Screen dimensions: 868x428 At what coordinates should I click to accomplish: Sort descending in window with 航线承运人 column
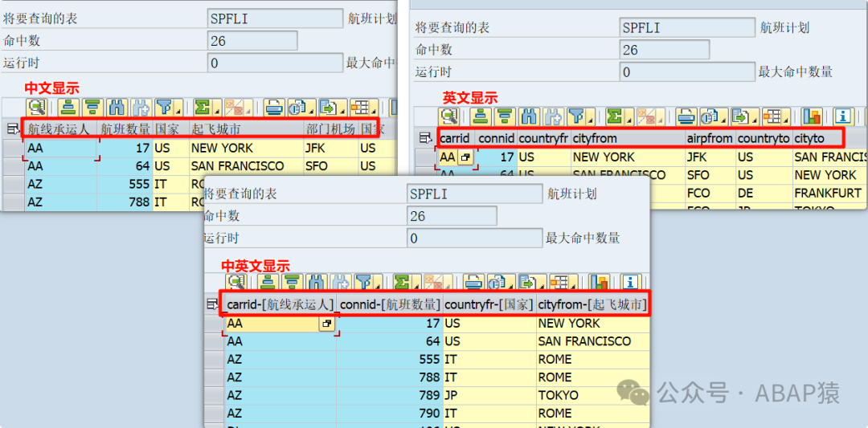pyautogui.click(x=93, y=108)
